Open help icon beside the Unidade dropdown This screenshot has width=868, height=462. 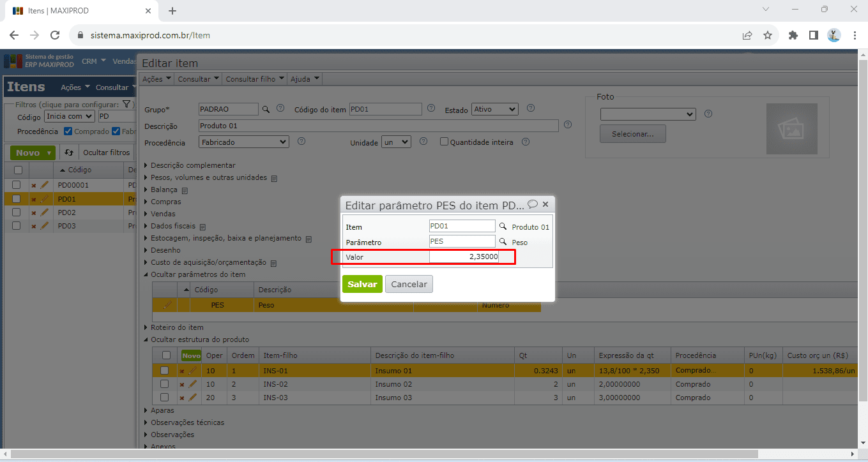(x=423, y=141)
